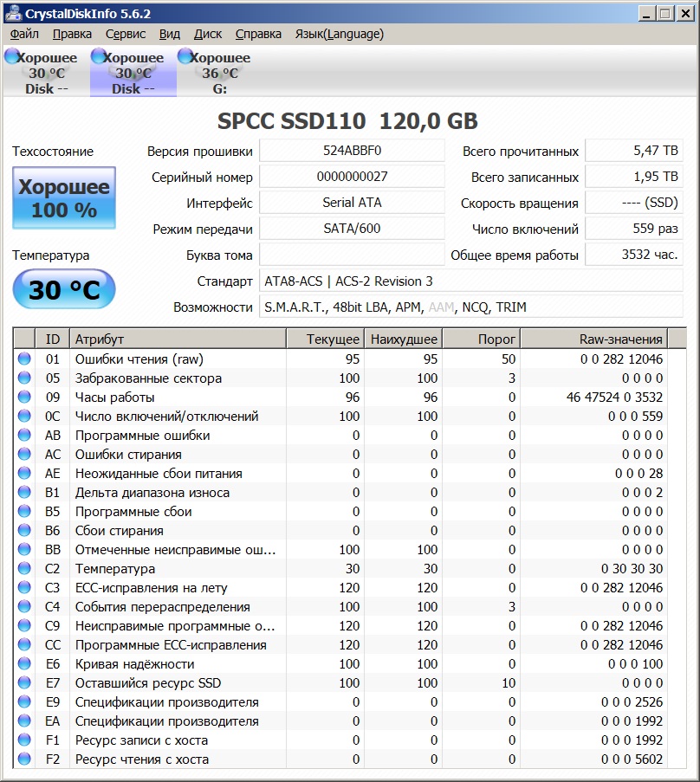Click status orb for Программные ECC-исправления

24,644
